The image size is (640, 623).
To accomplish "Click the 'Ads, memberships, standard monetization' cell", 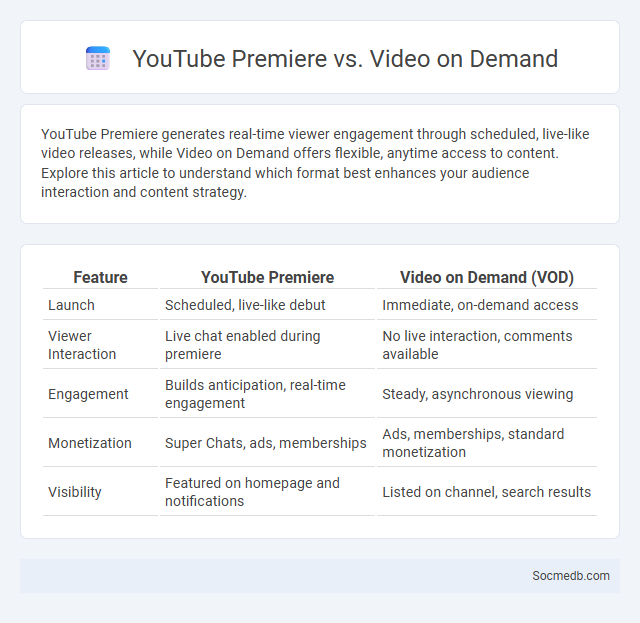I will pyautogui.click(x=487, y=443).
